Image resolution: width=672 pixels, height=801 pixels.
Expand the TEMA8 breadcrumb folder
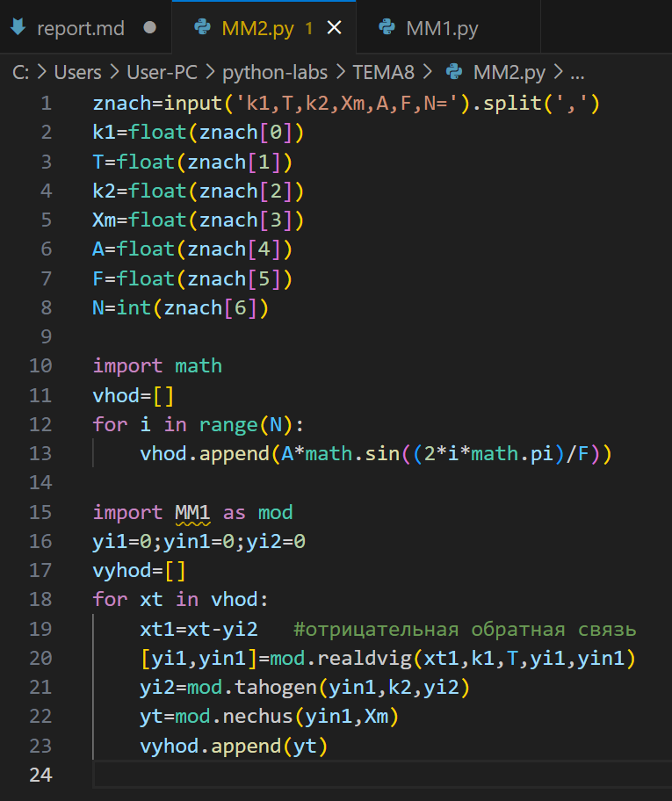[x=385, y=72]
